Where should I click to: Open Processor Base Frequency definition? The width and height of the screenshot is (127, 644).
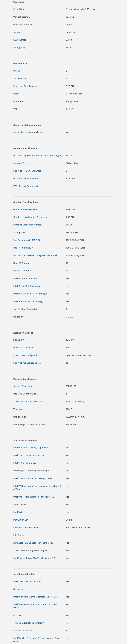(x=26, y=86)
